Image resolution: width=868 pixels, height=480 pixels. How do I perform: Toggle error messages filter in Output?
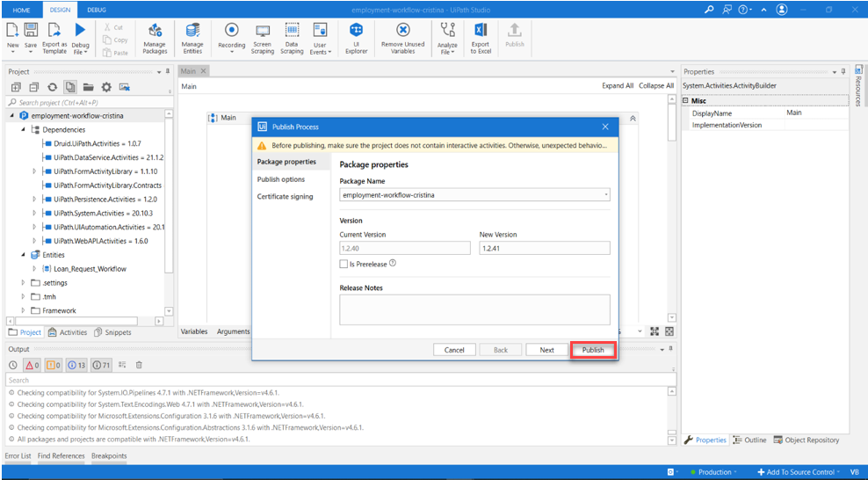33,365
